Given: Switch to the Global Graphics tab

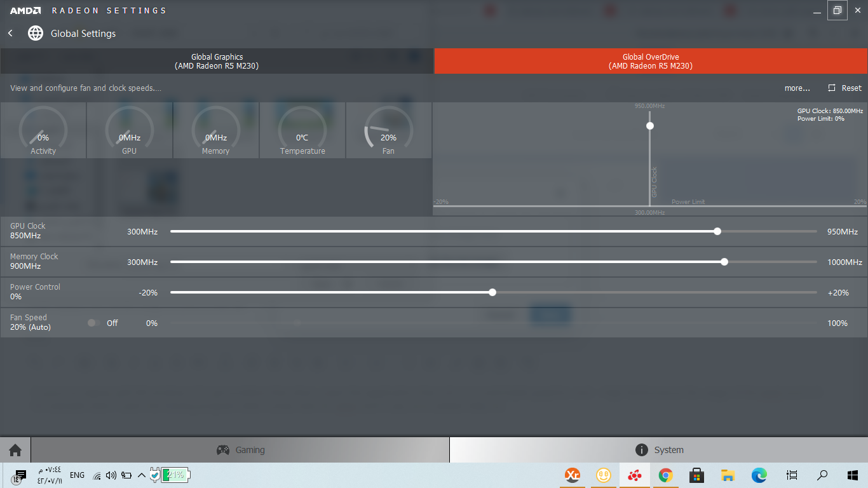Looking at the screenshot, I should point(217,61).
